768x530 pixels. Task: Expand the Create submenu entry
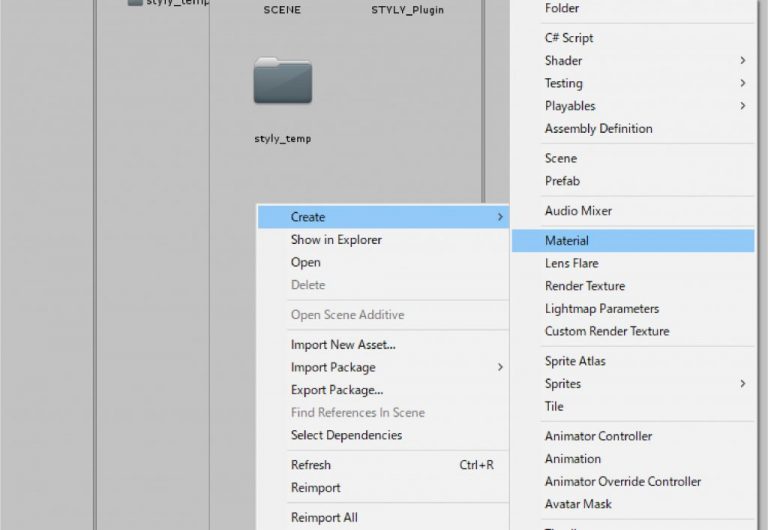pos(308,217)
